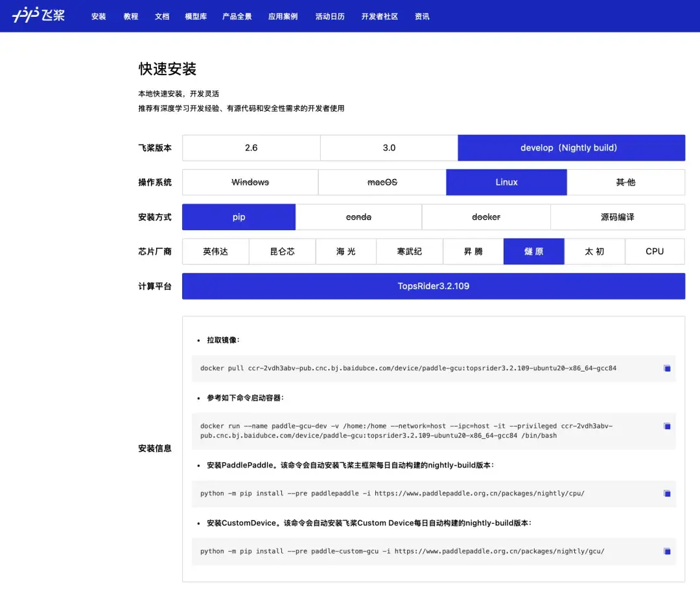The width and height of the screenshot is (700, 590).
Task: Select pip installation method
Action: click(239, 217)
